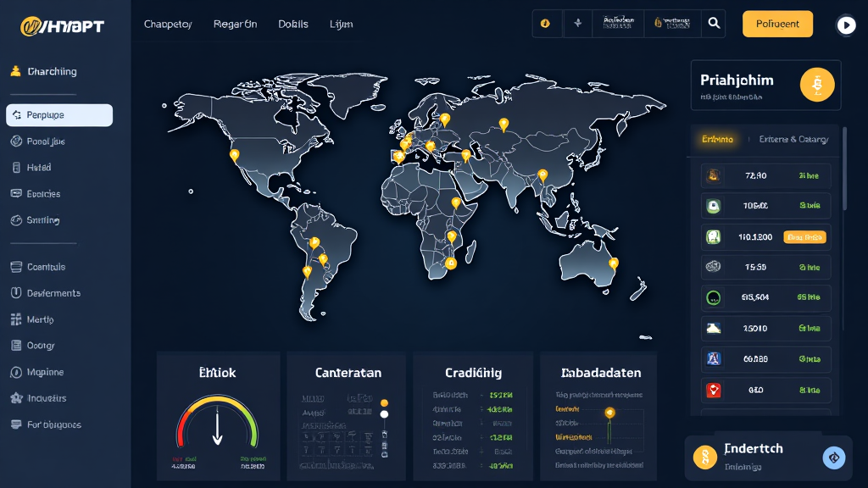The height and width of the screenshot is (488, 868).
Task: Open the Chappetoy top menu
Action: [x=168, y=25]
